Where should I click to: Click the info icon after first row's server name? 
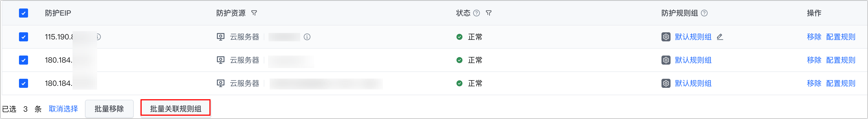[307, 37]
